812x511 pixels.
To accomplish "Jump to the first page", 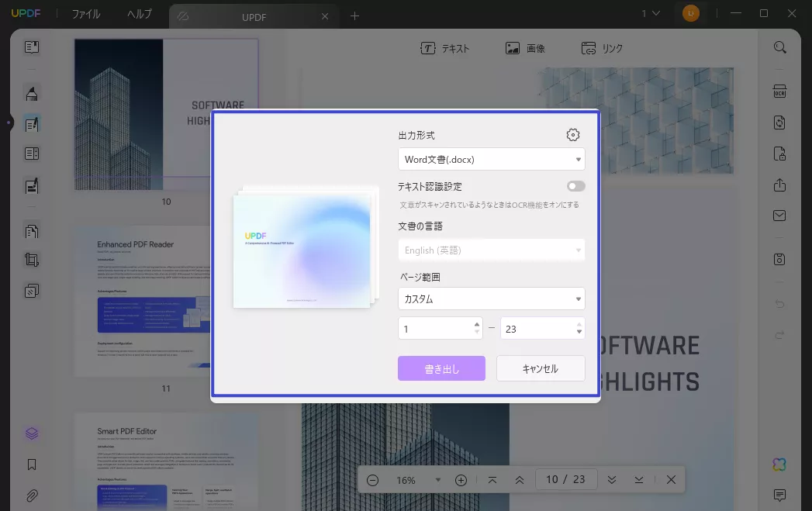I will [492, 480].
